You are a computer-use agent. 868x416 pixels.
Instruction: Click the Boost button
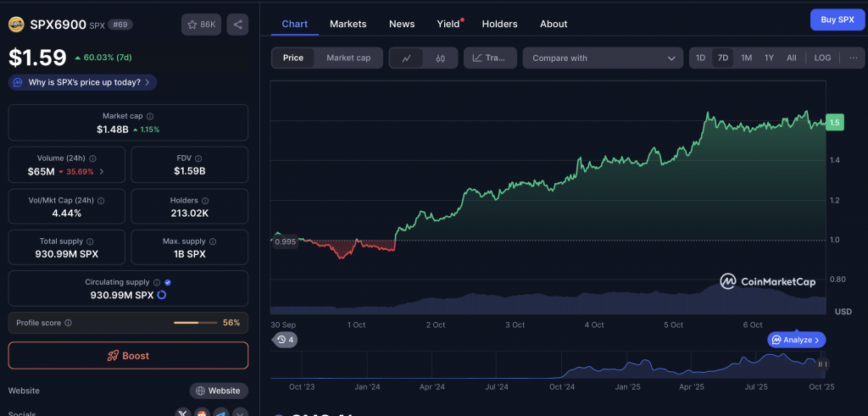tap(128, 356)
